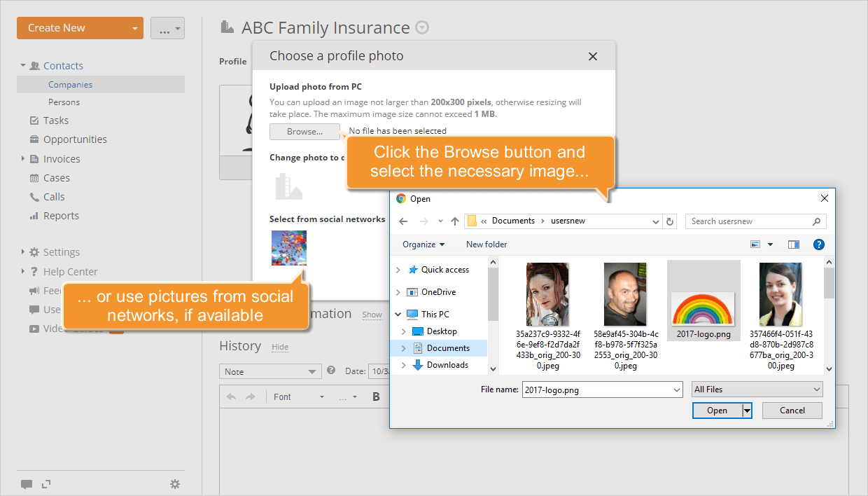Click the Browse... button

(x=304, y=132)
